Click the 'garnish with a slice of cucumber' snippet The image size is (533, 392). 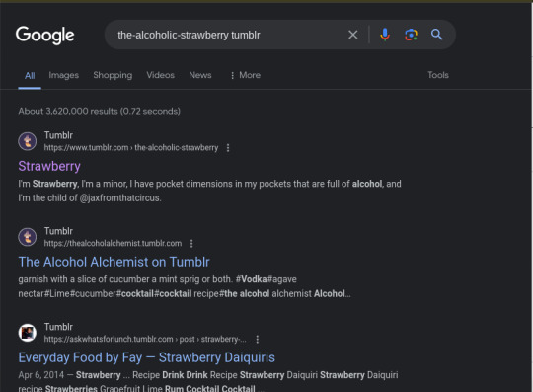point(85,279)
